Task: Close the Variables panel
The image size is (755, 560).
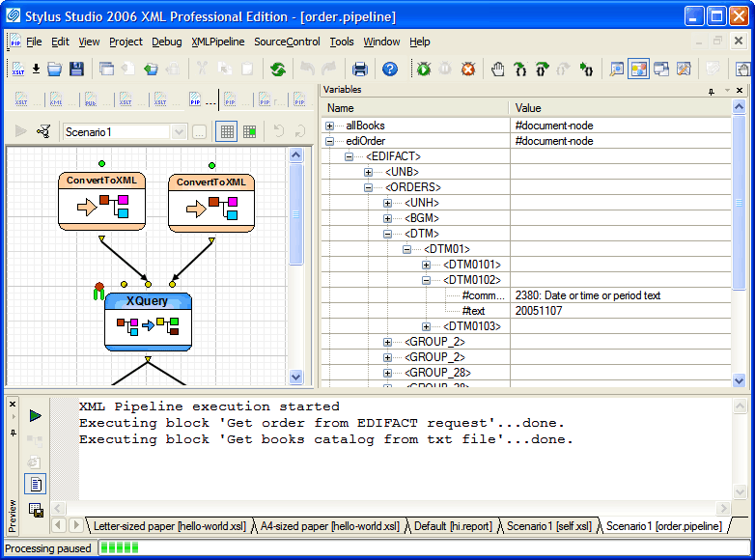Action: click(740, 90)
